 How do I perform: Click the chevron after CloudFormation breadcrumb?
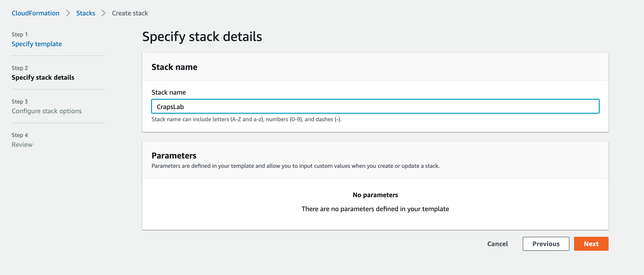click(x=68, y=13)
